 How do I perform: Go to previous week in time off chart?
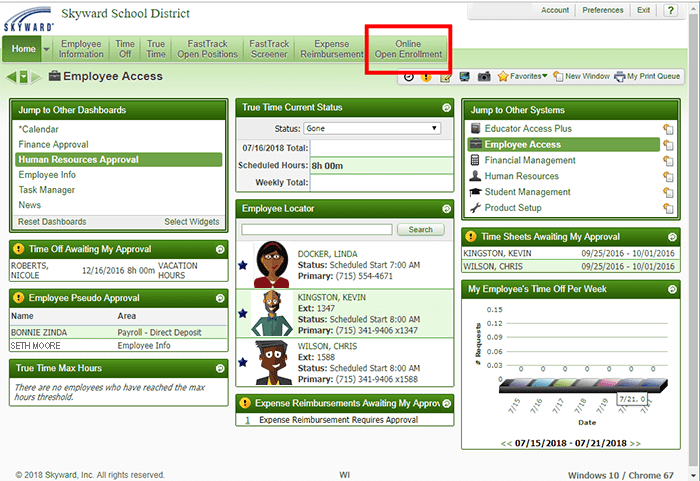click(506, 443)
